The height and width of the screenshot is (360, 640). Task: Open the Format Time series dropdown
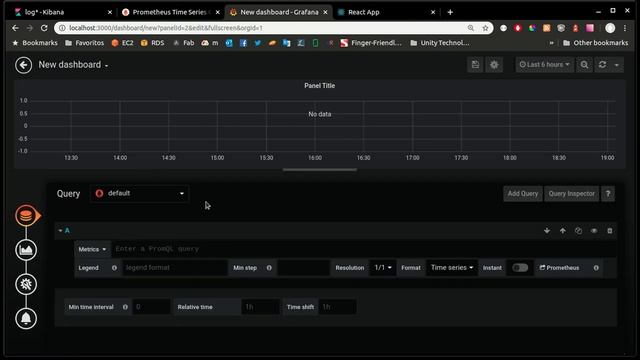click(x=452, y=268)
